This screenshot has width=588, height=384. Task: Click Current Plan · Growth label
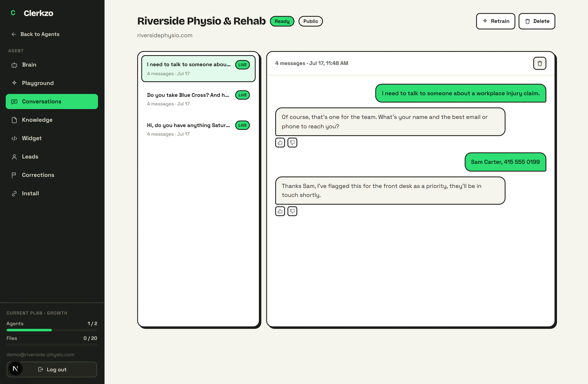click(37, 313)
